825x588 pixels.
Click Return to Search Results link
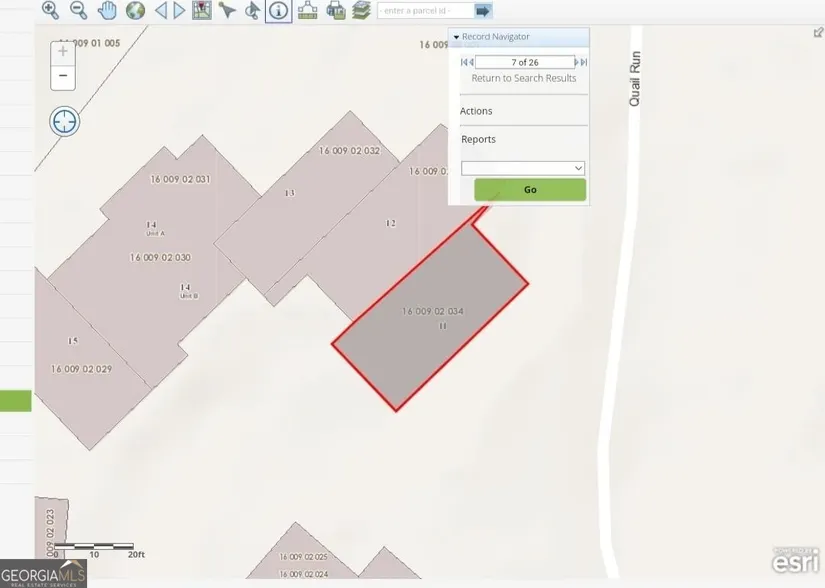click(x=523, y=78)
